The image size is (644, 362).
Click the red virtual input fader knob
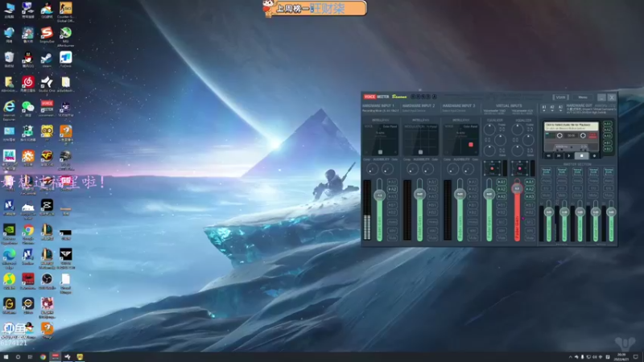[x=517, y=188]
